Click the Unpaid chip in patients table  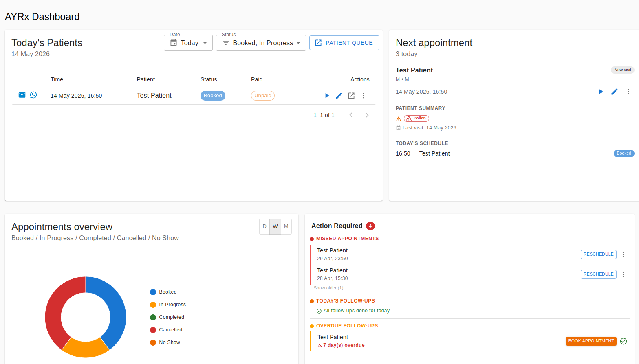point(263,96)
